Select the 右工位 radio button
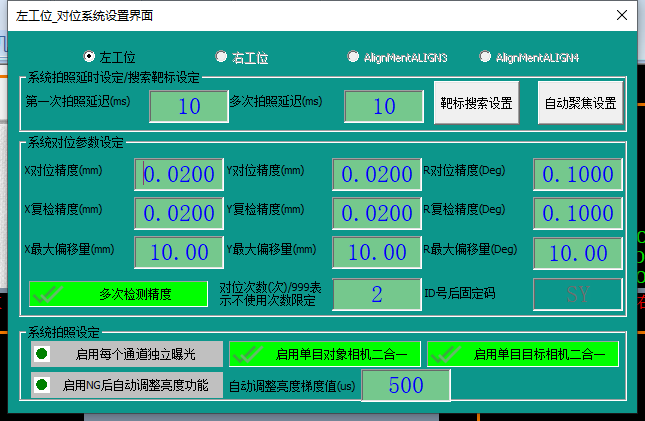The width and height of the screenshot is (645, 421). [222, 57]
